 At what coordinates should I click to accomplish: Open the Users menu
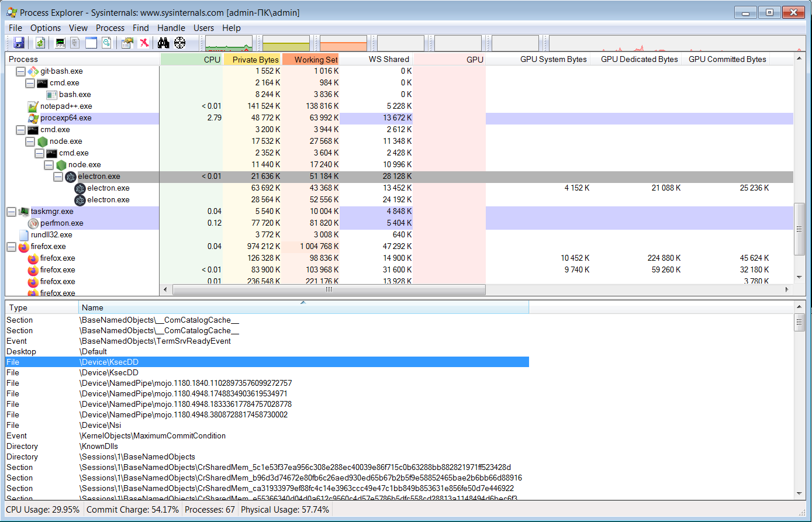(204, 27)
